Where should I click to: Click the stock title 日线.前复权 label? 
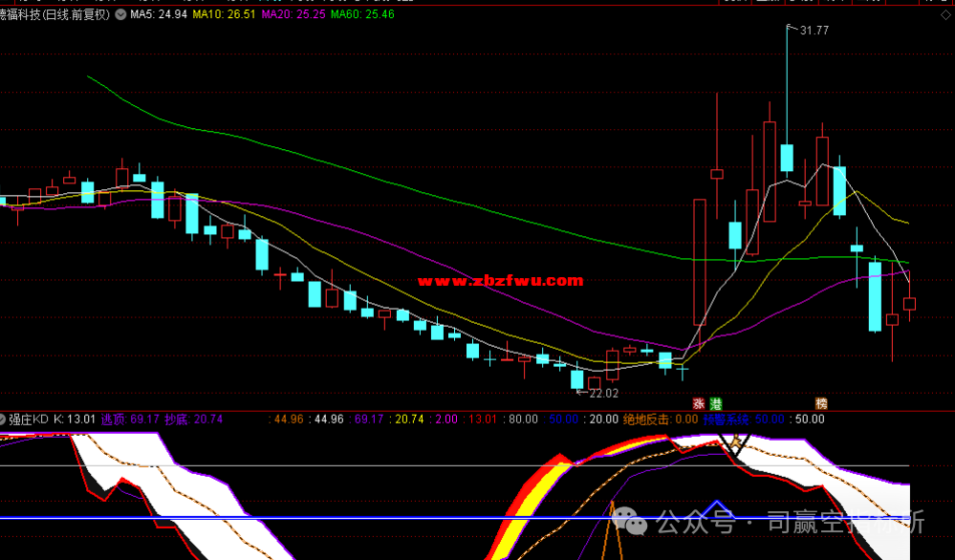tap(54, 14)
